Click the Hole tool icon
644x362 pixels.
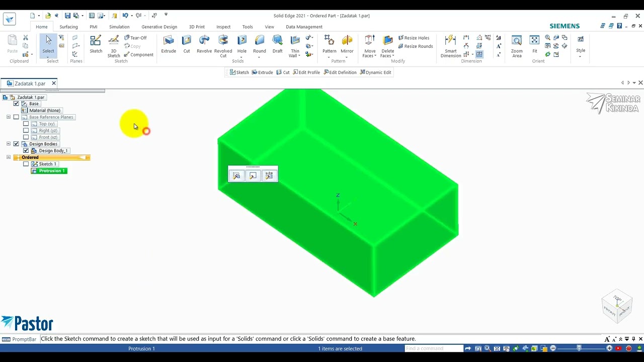coord(242,41)
